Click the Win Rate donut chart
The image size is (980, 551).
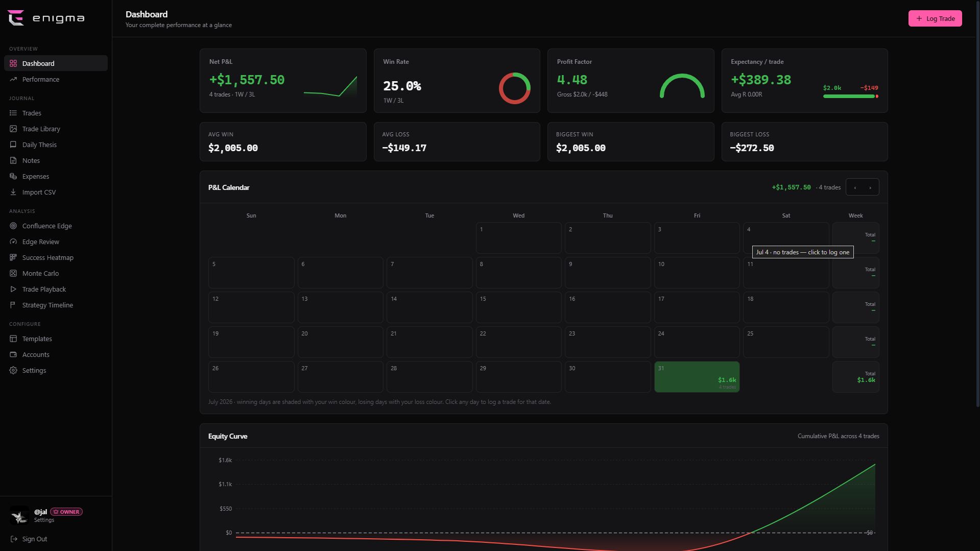coord(515,88)
